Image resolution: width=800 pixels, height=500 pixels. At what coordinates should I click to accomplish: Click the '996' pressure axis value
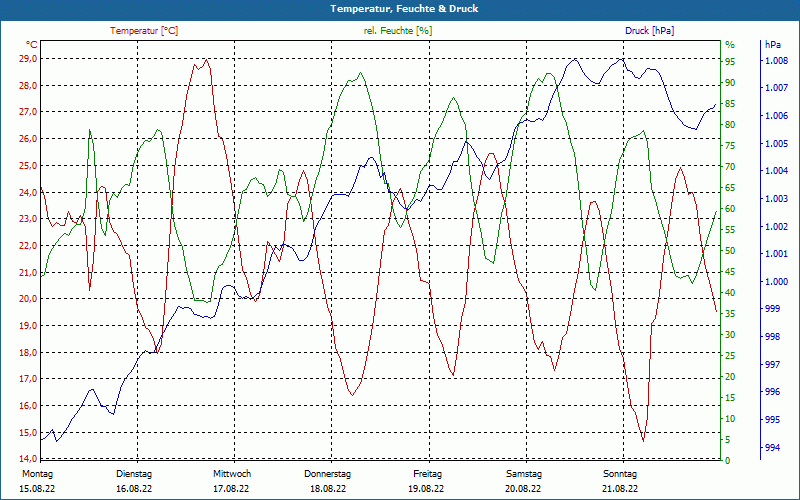coord(772,392)
